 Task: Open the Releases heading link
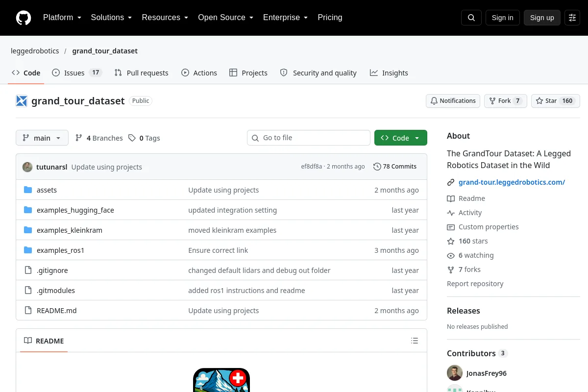[464, 311]
